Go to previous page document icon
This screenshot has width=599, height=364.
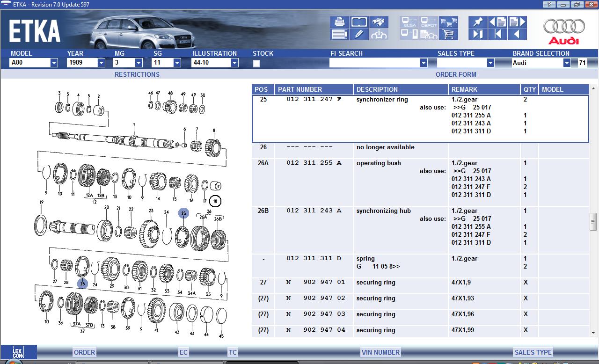coord(497,22)
